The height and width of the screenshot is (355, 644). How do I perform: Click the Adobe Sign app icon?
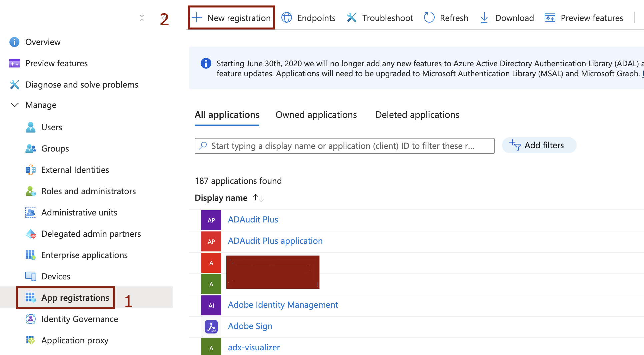point(211,326)
